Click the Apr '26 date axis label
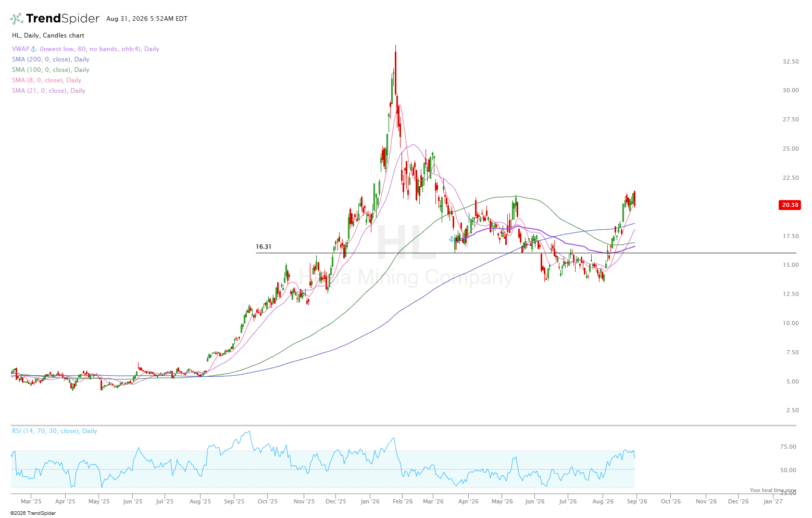 [x=468, y=501]
